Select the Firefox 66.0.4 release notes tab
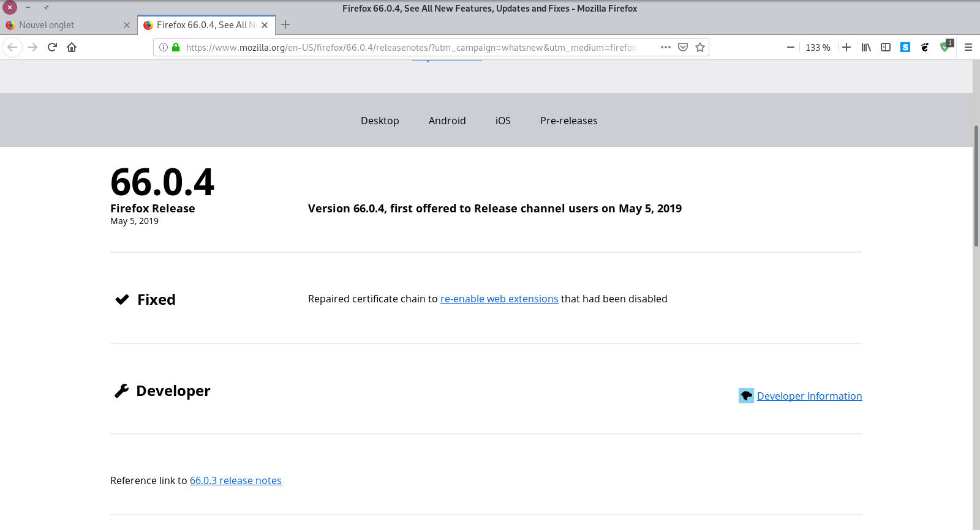The image size is (980, 530). 206,25
